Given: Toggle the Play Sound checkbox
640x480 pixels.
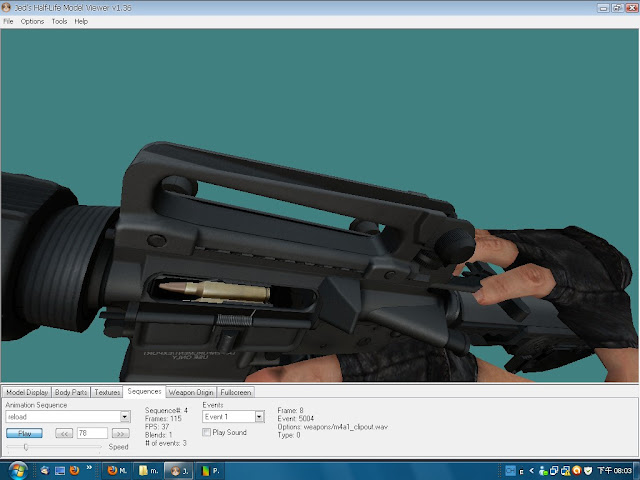Looking at the screenshot, I should 207,432.
